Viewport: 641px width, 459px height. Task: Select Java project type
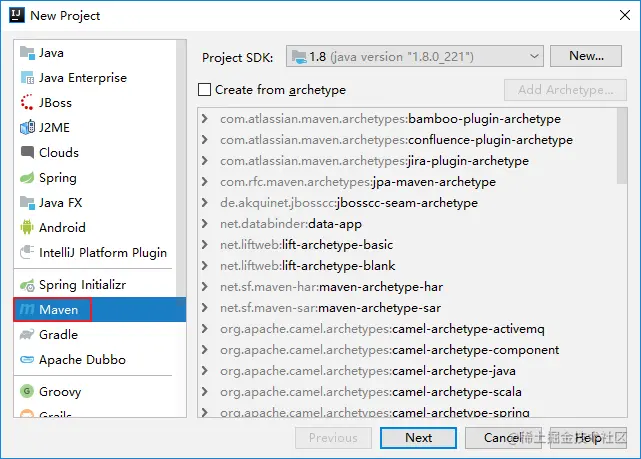tap(95, 53)
